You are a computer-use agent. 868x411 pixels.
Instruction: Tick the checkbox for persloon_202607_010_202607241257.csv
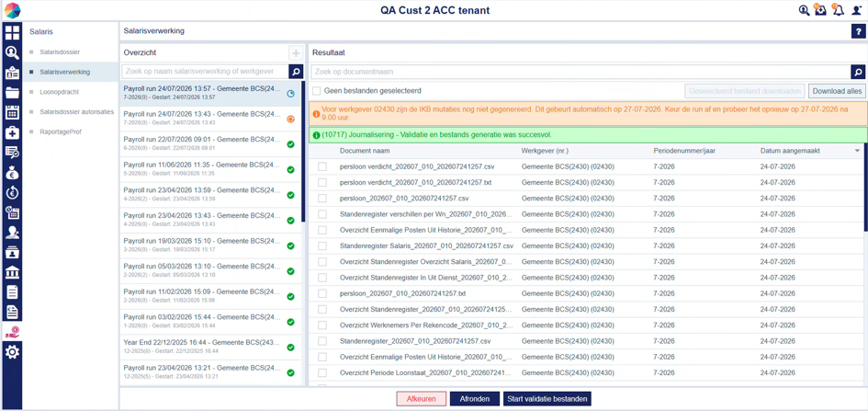pyautogui.click(x=322, y=199)
